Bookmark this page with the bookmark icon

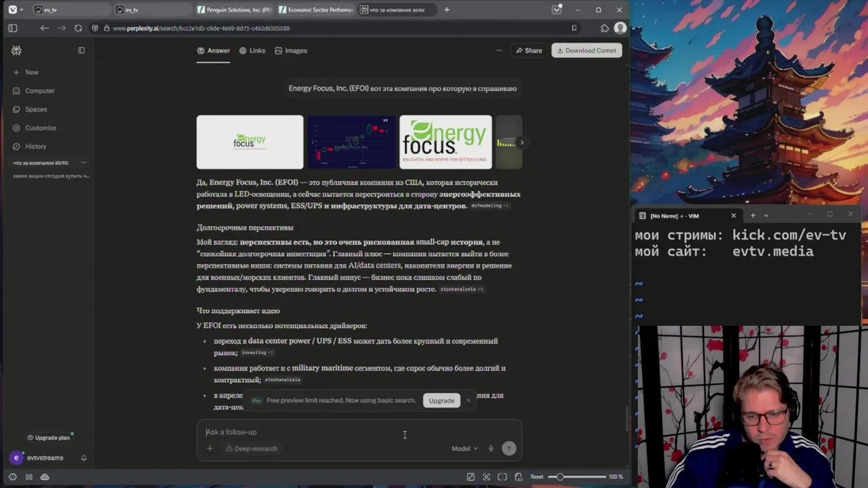tap(574, 28)
